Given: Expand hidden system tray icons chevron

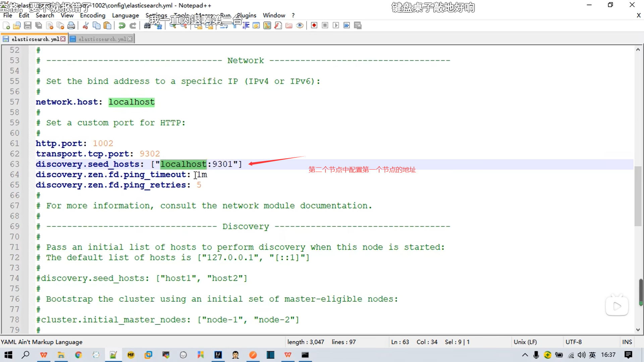Looking at the screenshot, I should [525, 355].
